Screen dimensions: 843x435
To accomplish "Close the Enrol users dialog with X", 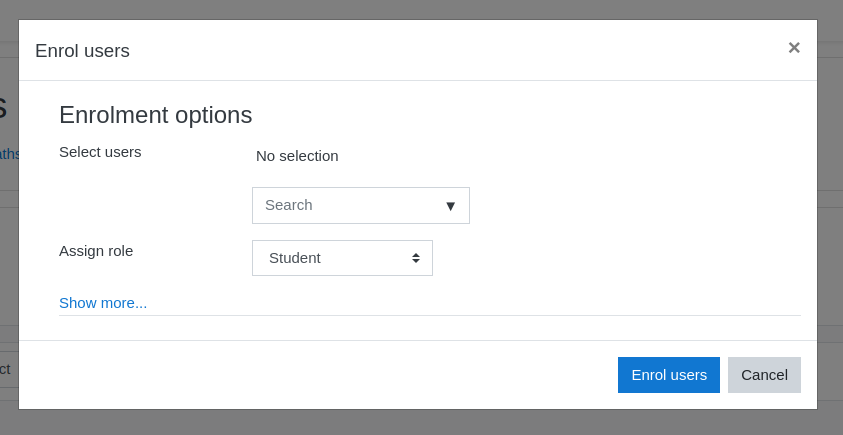I will (x=793, y=48).
